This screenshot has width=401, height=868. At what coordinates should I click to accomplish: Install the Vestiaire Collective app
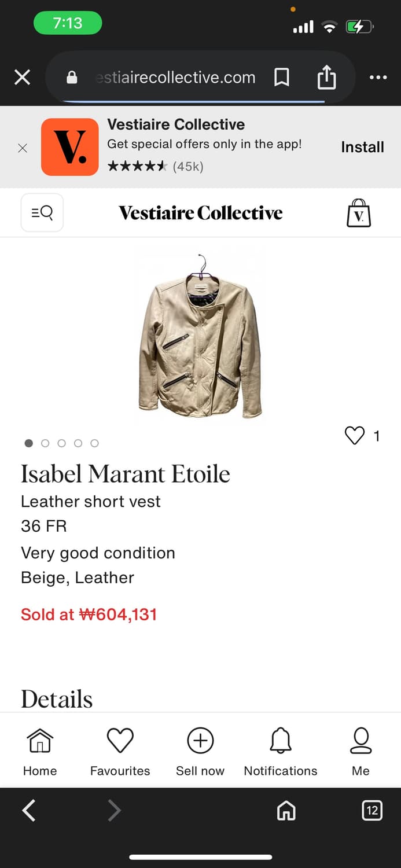[362, 147]
